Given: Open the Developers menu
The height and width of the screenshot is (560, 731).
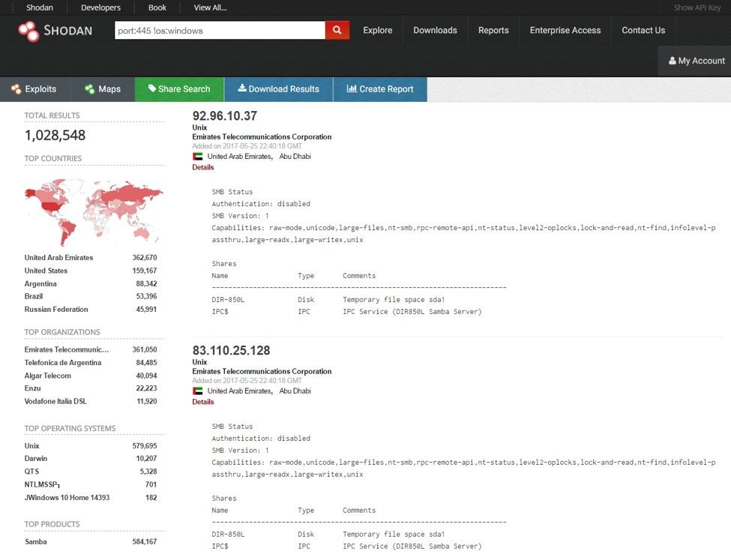Looking at the screenshot, I should [x=100, y=7].
